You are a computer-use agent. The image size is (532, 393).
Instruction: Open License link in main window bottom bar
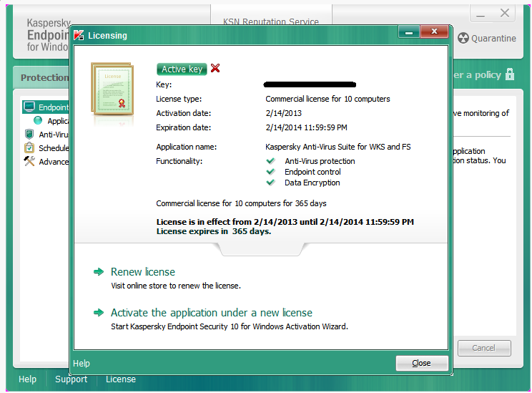[x=121, y=379]
